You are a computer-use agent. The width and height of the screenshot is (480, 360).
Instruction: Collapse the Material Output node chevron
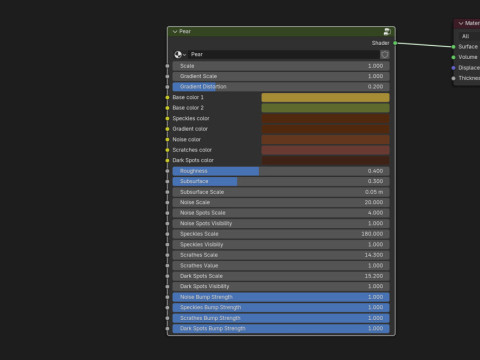point(461,23)
